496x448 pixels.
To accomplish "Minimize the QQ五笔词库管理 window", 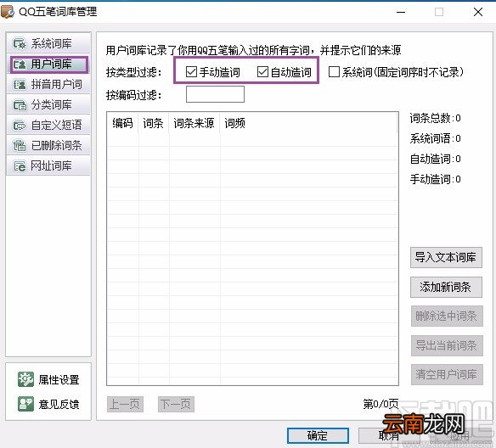I will [401, 12].
